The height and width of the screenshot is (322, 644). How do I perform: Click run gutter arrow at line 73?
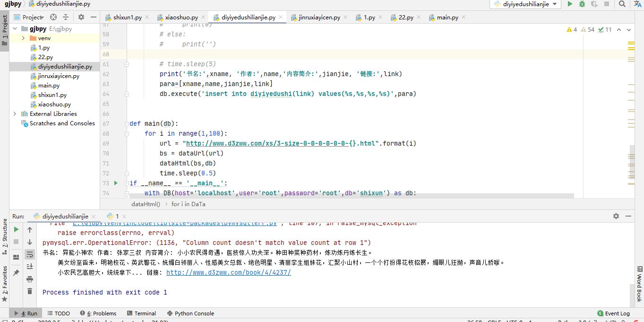(116, 183)
